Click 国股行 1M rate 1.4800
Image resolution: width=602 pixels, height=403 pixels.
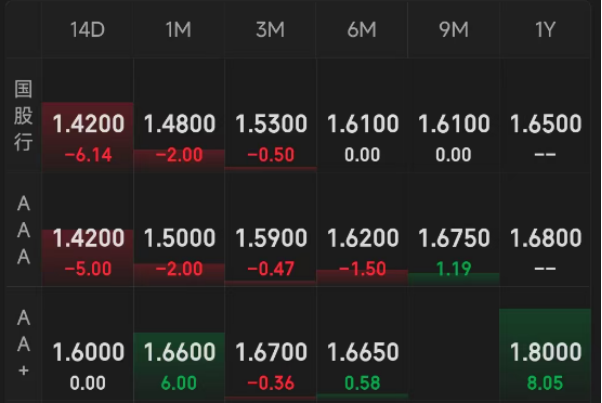point(179,125)
